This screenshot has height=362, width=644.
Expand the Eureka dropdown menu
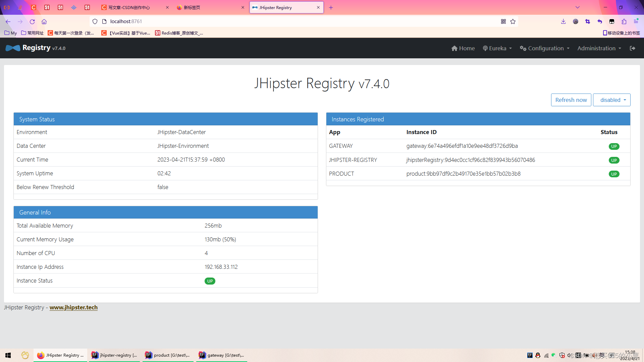(496, 48)
